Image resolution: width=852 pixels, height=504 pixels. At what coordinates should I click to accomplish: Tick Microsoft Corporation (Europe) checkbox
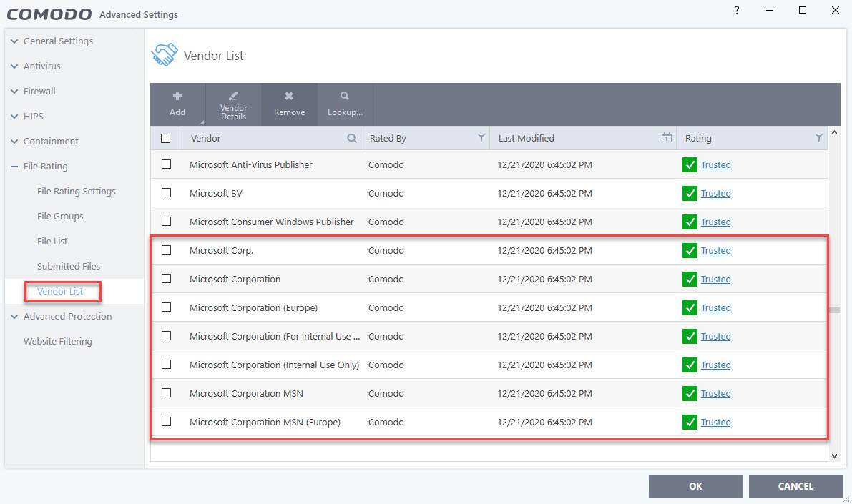[x=166, y=307]
